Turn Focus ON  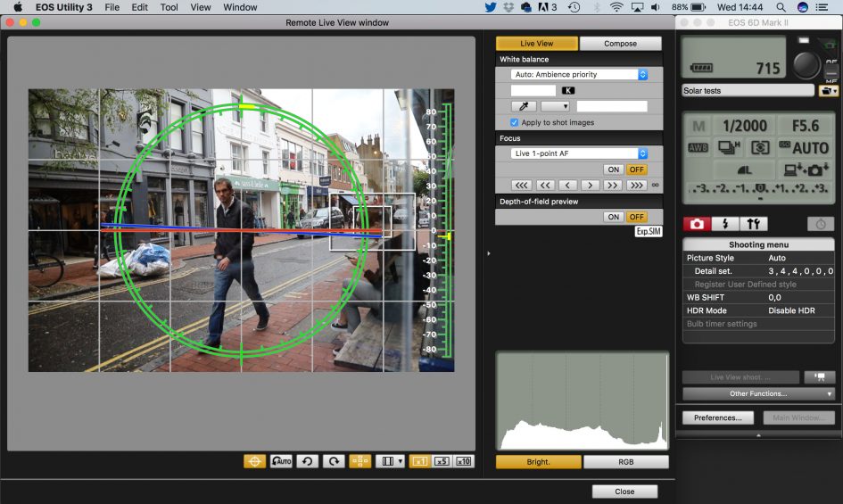click(613, 169)
